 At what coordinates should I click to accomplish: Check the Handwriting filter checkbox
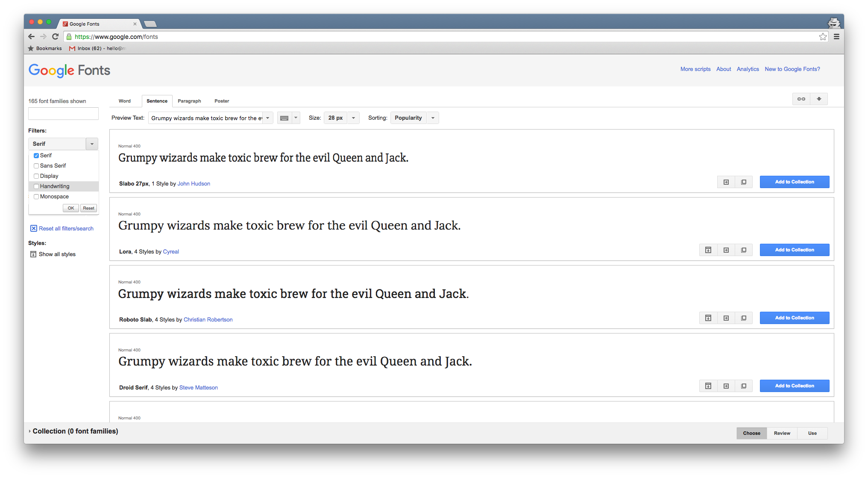(36, 186)
